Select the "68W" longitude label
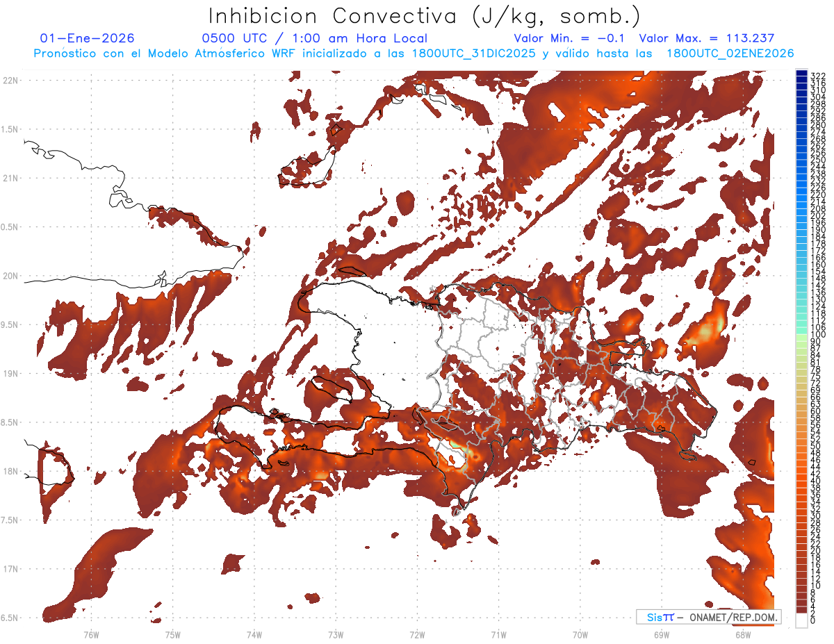The width and height of the screenshot is (834, 644). click(x=743, y=634)
